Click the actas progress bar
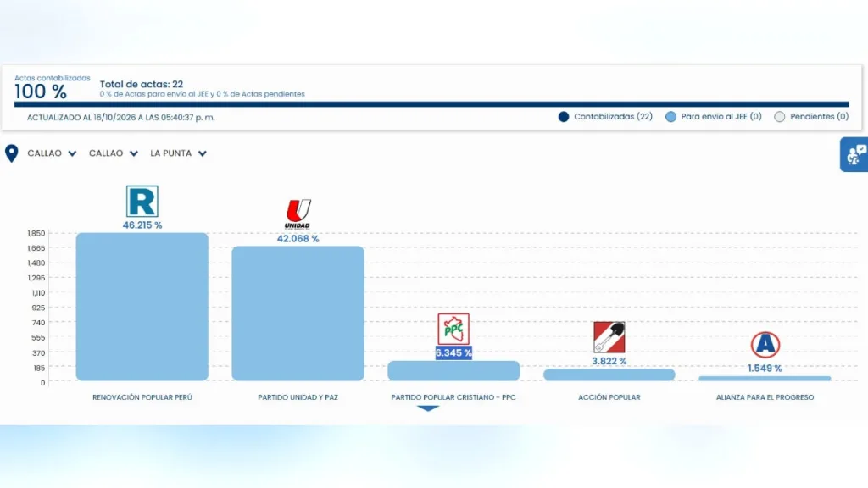The width and height of the screenshot is (868, 488). coord(431,104)
